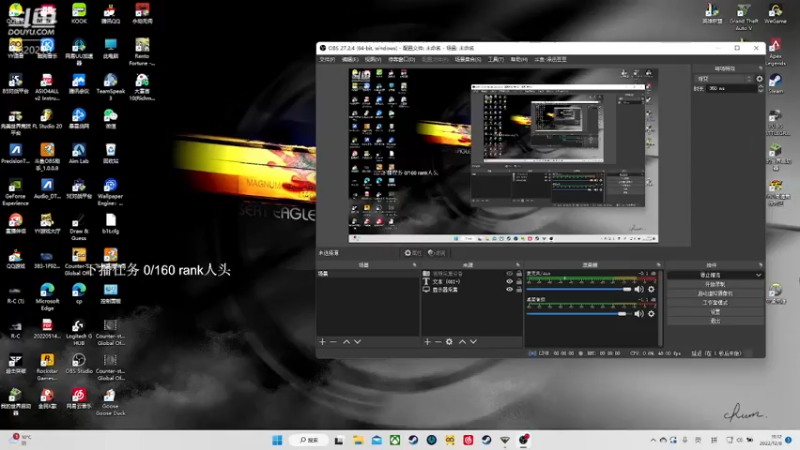Open 文件(F) menu in OBS
Screen dimensions: 800x450
[327, 60]
